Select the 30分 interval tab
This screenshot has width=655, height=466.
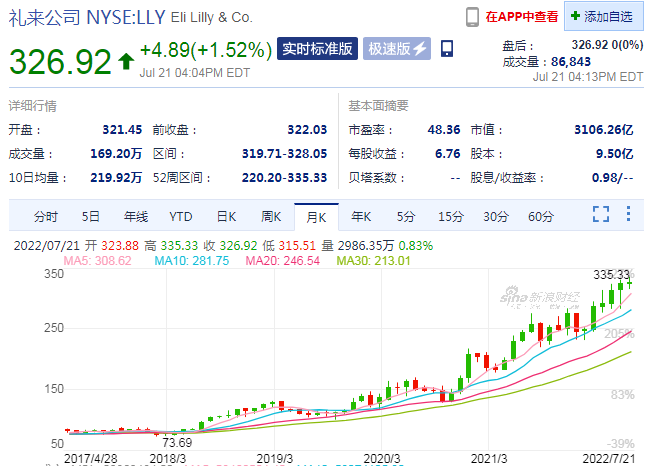tap(496, 217)
